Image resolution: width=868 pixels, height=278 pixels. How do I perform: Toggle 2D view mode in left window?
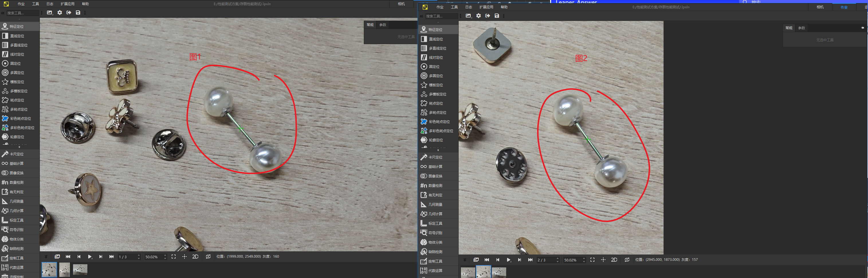pyautogui.click(x=195, y=257)
